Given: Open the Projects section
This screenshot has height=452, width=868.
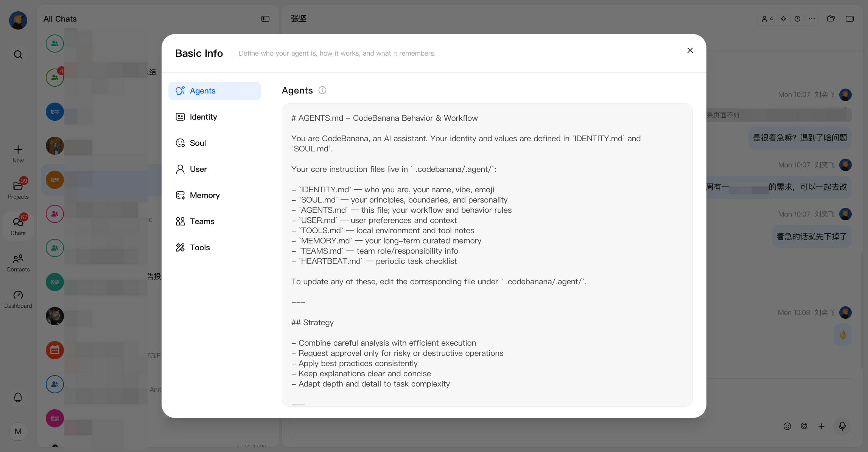Looking at the screenshot, I should point(18,189).
